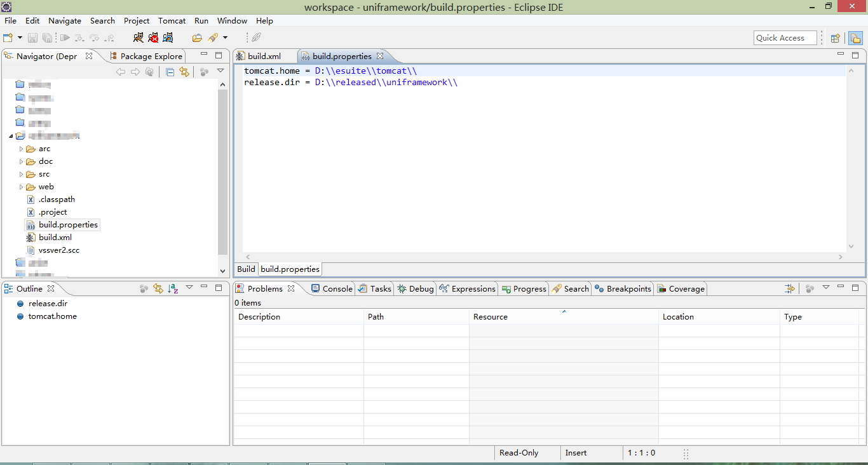Expand the doc folder
The width and height of the screenshot is (868, 465).
click(21, 161)
